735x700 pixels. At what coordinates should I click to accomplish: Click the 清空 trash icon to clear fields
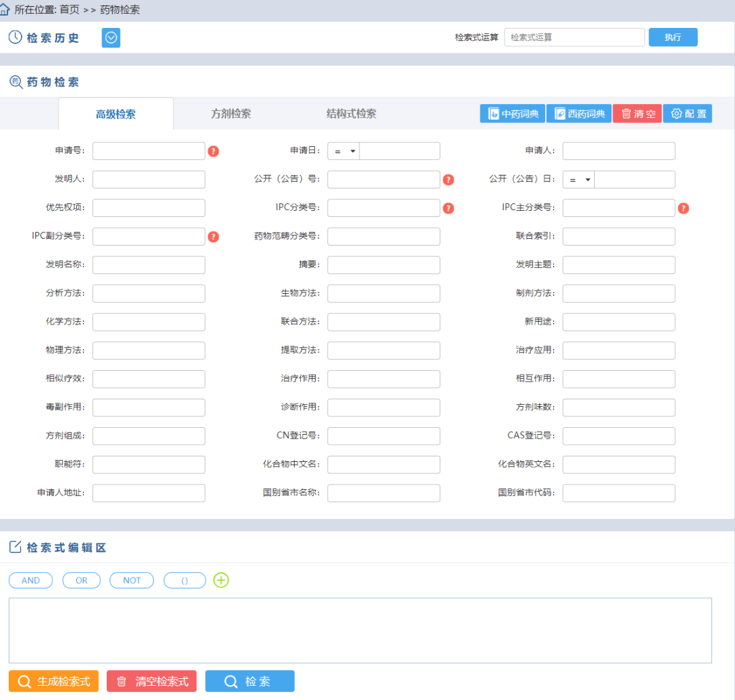point(625,113)
